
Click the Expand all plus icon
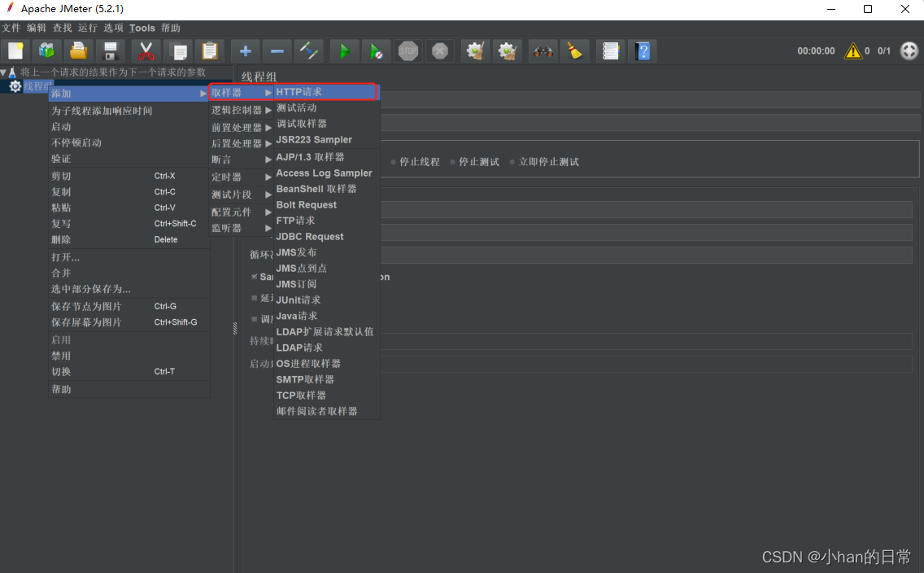point(245,51)
